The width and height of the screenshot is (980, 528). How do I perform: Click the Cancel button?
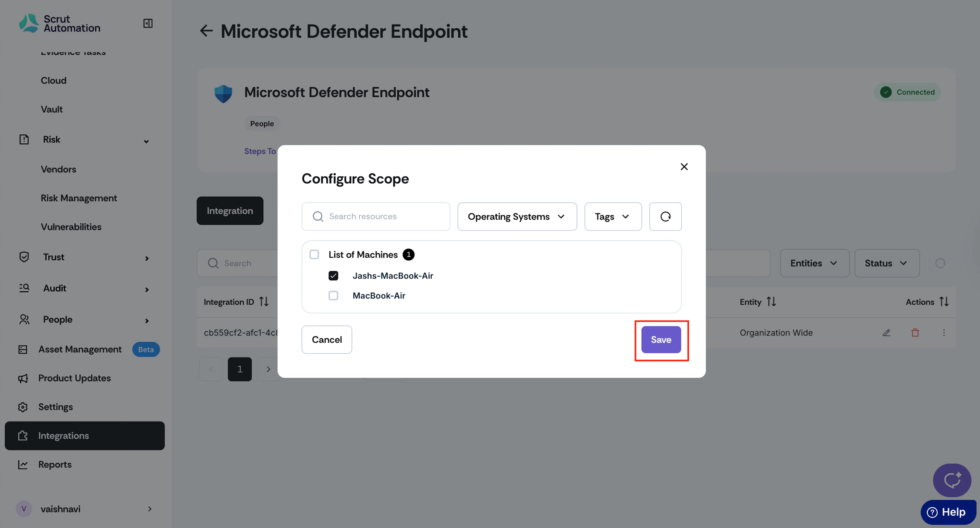[326, 340]
